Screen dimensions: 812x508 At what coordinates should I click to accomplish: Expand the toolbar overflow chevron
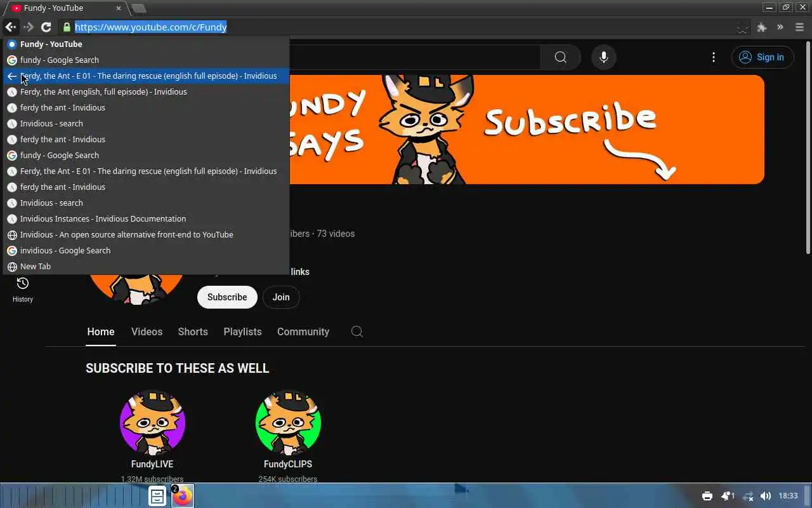pyautogui.click(x=780, y=27)
